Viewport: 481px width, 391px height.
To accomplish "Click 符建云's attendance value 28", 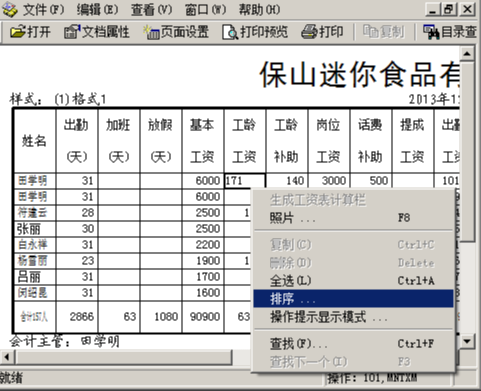I will [88, 213].
